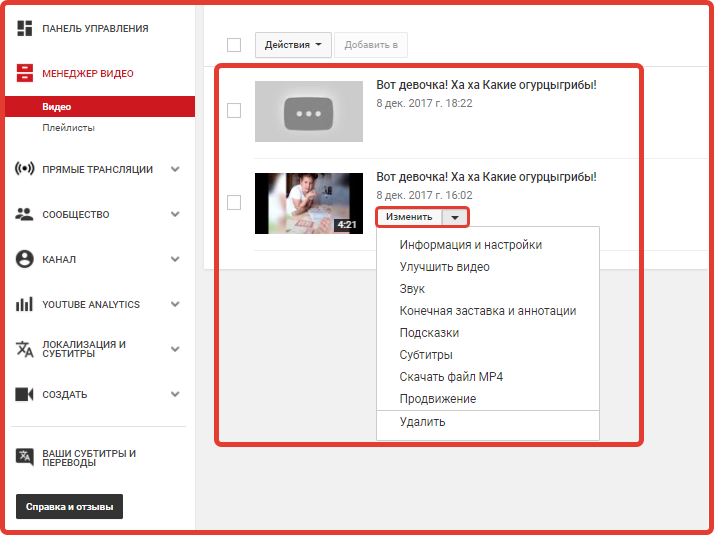This screenshot has width=714, height=535.
Task: Click the date text 8 дек. 2017 г. 16:02
Action: (x=424, y=195)
